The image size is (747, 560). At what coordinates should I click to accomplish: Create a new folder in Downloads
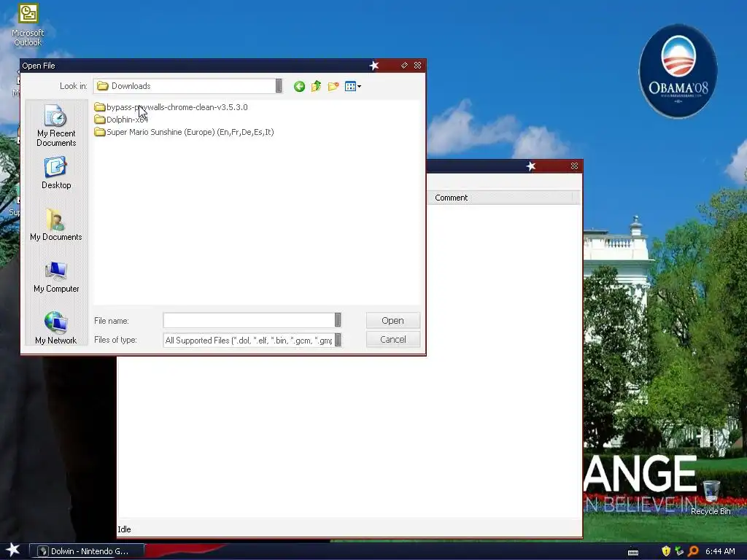(333, 86)
